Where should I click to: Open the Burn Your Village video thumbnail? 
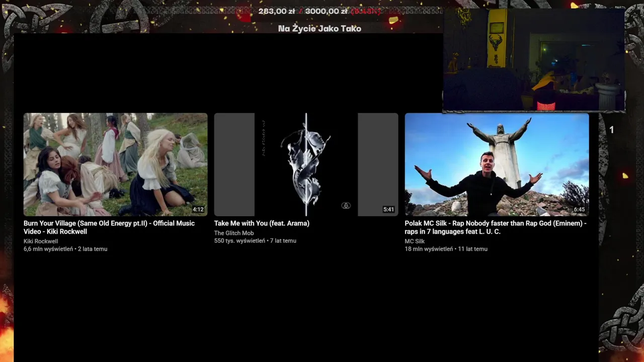(x=115, y=164)
